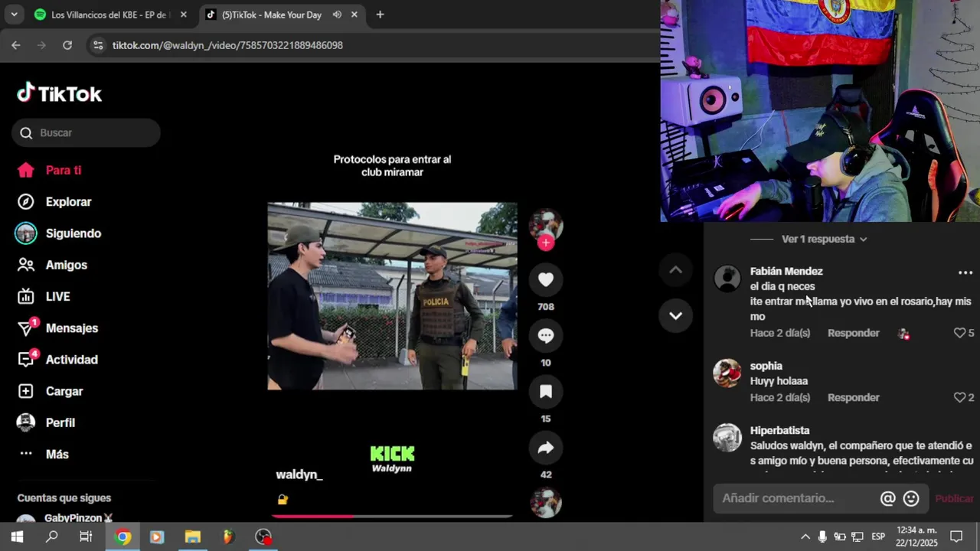Close the Spotify Villancicos tab

183,15
